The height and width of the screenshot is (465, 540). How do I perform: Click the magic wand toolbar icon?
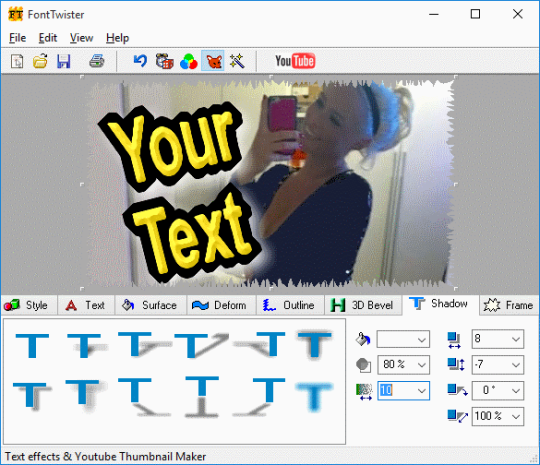(237, 61)
